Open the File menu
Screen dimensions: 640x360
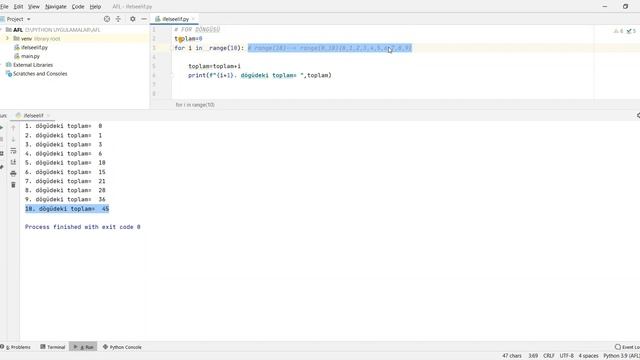coord(4,7)
